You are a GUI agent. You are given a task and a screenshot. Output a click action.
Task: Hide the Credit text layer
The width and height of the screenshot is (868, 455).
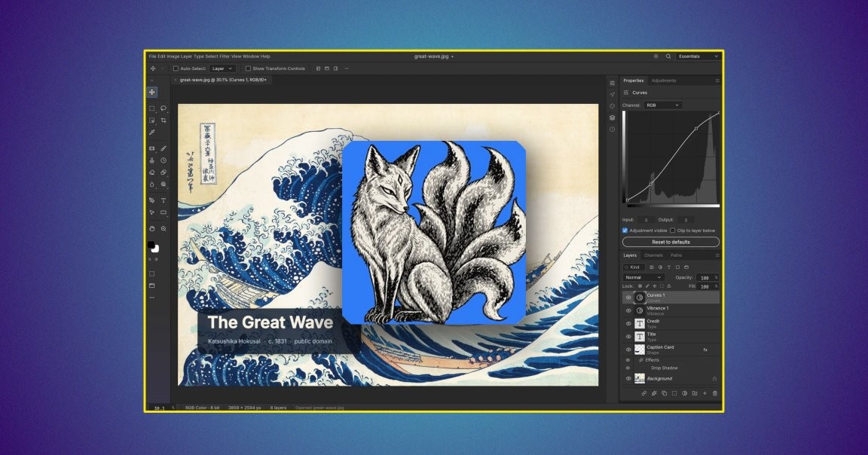click(628, 324)
